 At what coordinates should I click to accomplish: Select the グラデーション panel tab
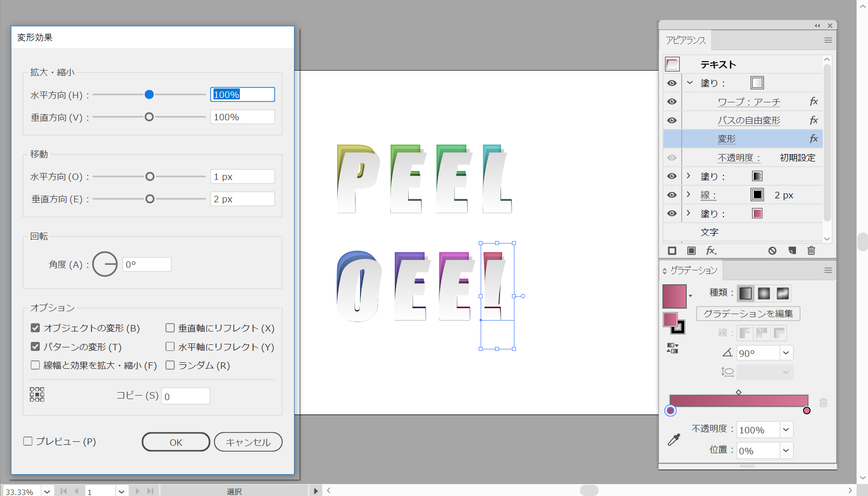pos(693,270)
